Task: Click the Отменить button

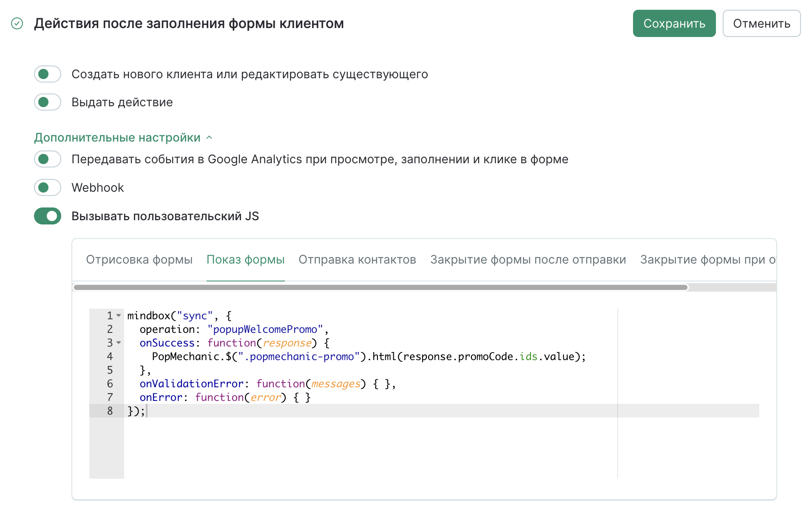Action: (761, 23)
